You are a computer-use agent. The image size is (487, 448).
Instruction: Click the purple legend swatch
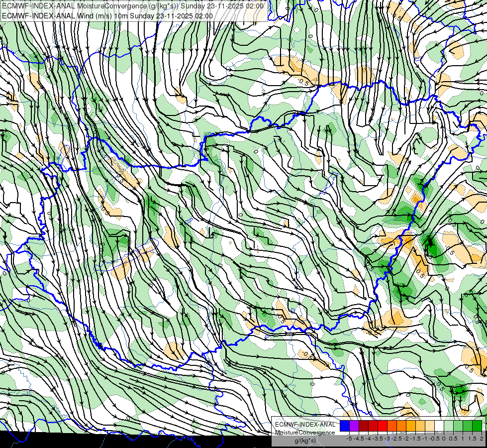(354, 426)
